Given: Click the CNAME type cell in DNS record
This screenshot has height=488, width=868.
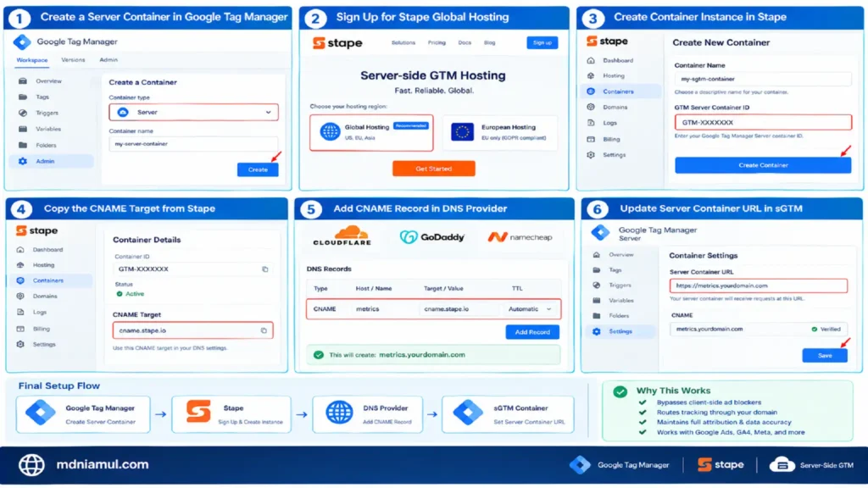Looking at the screenshot, I should [325, 309].
